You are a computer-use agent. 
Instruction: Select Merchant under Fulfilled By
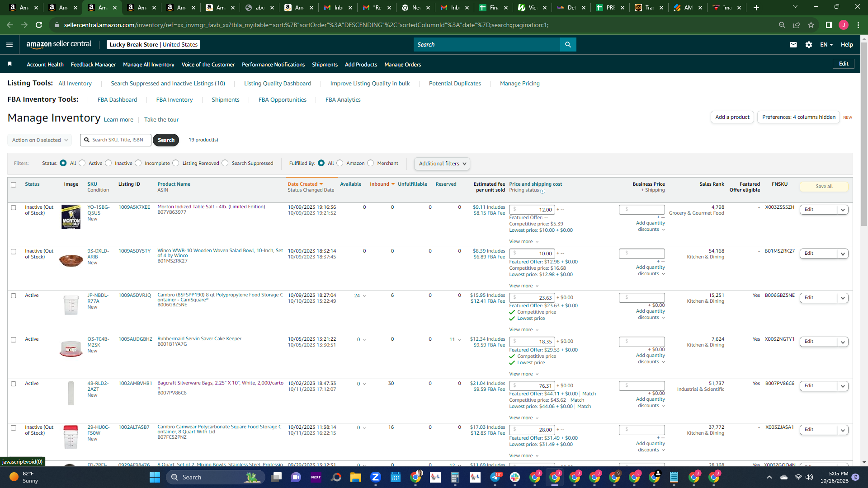click(371, 163)
